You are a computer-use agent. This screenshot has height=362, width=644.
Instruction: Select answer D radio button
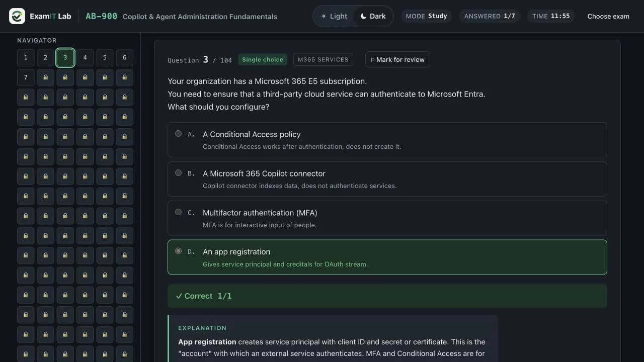coord(178,251)
